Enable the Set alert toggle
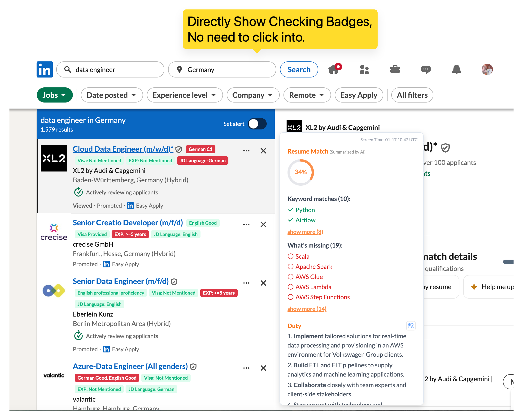Image resolution: width=523 pixels, height=420 pixels. tap(257, 124)
